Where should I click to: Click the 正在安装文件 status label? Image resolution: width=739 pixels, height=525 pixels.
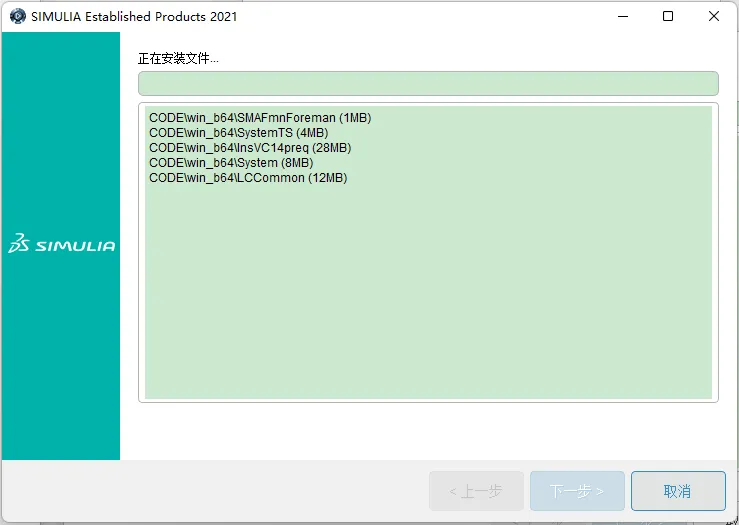pyautogui.click(x=178, y=59)
